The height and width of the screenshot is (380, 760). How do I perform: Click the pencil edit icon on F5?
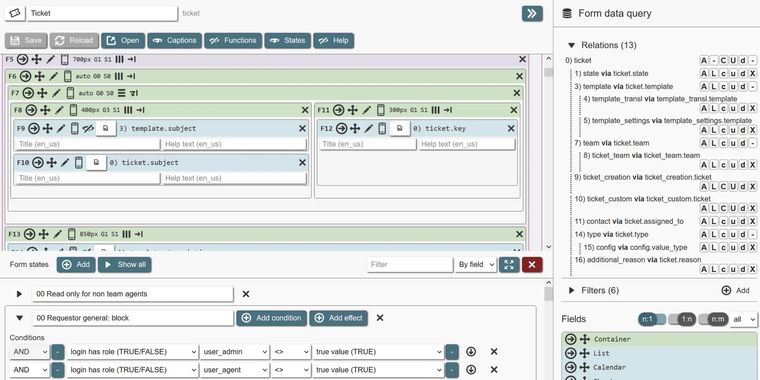[50, 59]
